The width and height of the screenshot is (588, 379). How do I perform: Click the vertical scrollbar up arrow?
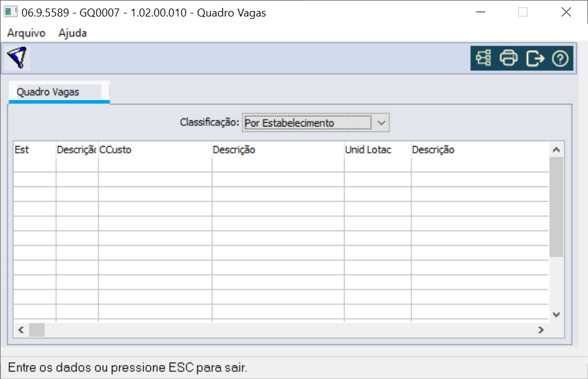[x=557, y=150]
